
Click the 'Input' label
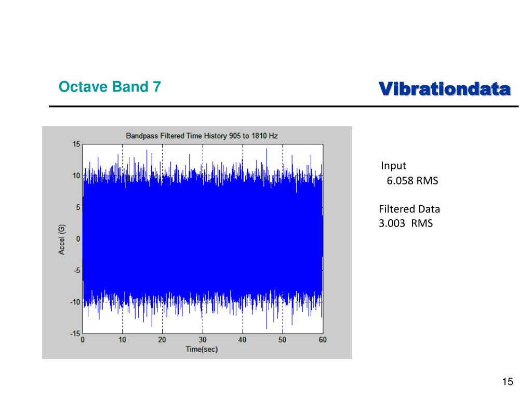[x=393, y=166]
